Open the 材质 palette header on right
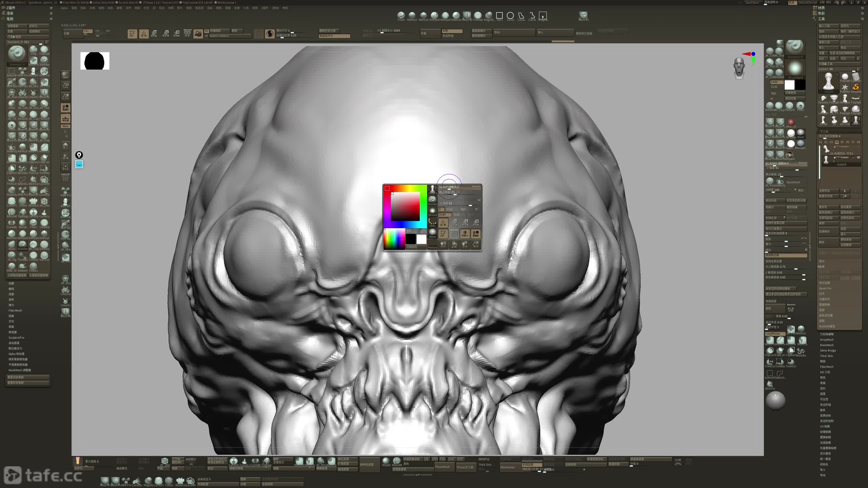The width and height of the screenshot is (868, 488). click(x=821, y=8)
